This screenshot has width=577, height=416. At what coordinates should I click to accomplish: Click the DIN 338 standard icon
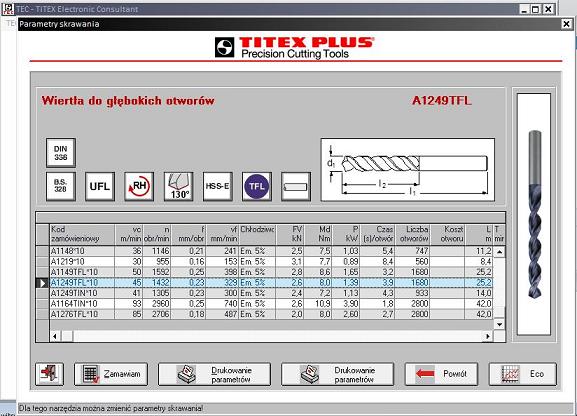pyautogui.click(x=61, y=153)
